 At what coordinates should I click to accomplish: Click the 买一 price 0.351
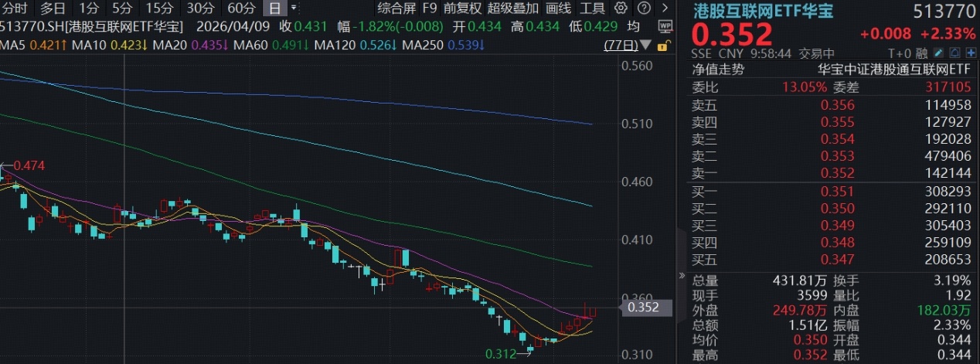838,192
